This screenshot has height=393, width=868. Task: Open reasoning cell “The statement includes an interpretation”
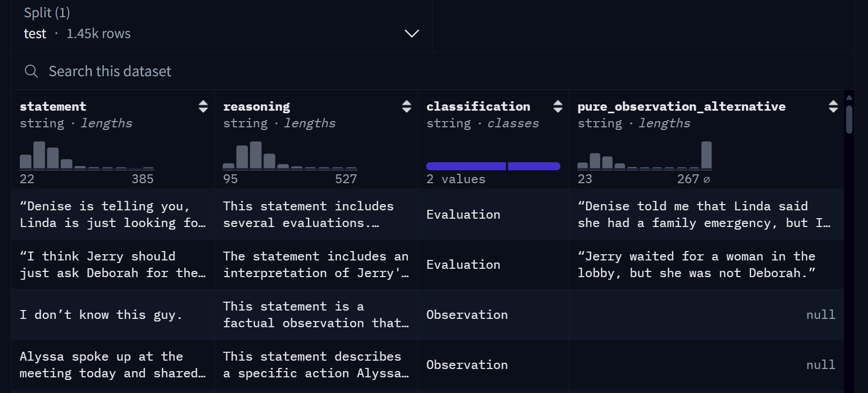tap(316, 265)
